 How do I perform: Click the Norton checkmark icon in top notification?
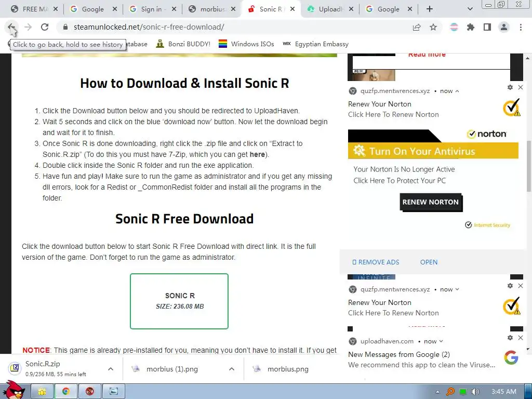(x=512, y=107)
